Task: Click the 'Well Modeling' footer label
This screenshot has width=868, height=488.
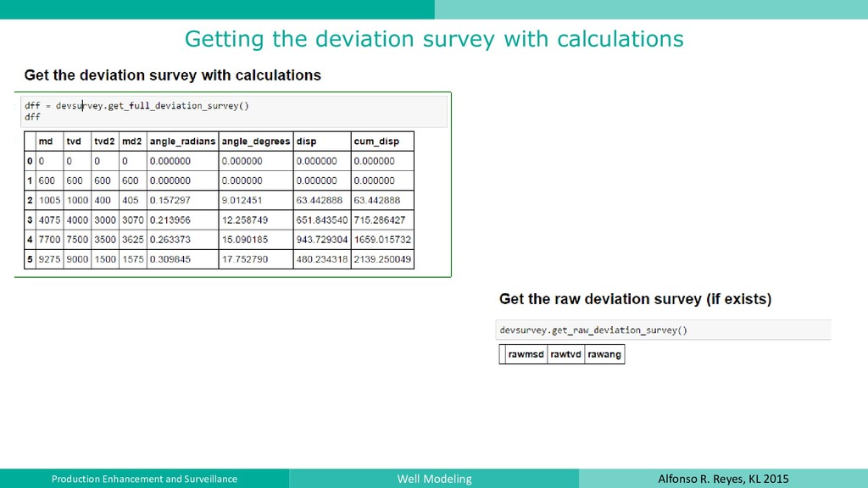Action: pos(435,480)
